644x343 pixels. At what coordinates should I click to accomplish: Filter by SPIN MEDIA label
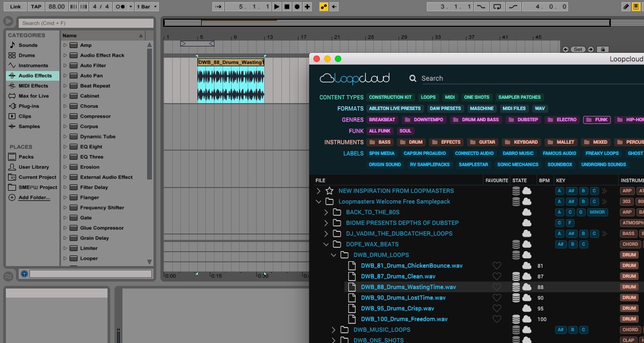pyautogui.click(x=382, y=153)
